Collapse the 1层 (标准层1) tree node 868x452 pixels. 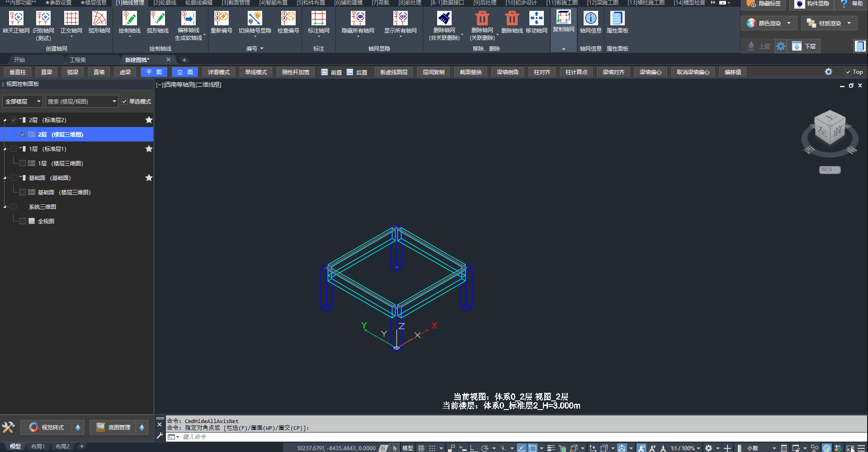click(5, 149)
